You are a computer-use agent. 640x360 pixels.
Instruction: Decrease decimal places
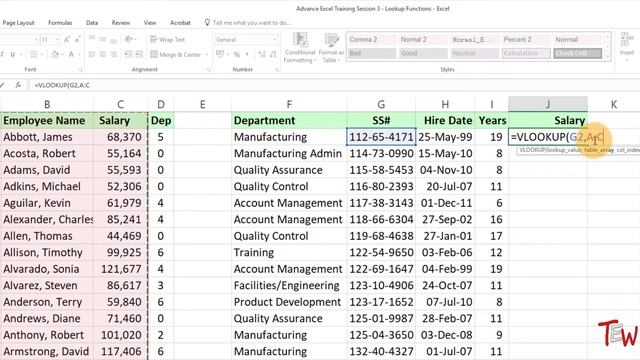(273, 54)
